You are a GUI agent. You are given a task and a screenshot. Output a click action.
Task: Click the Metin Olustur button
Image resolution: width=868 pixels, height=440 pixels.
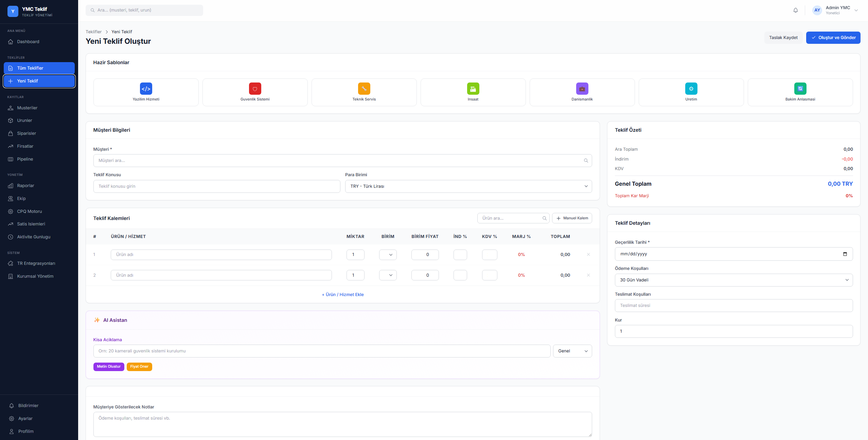[x=109, y=367]
